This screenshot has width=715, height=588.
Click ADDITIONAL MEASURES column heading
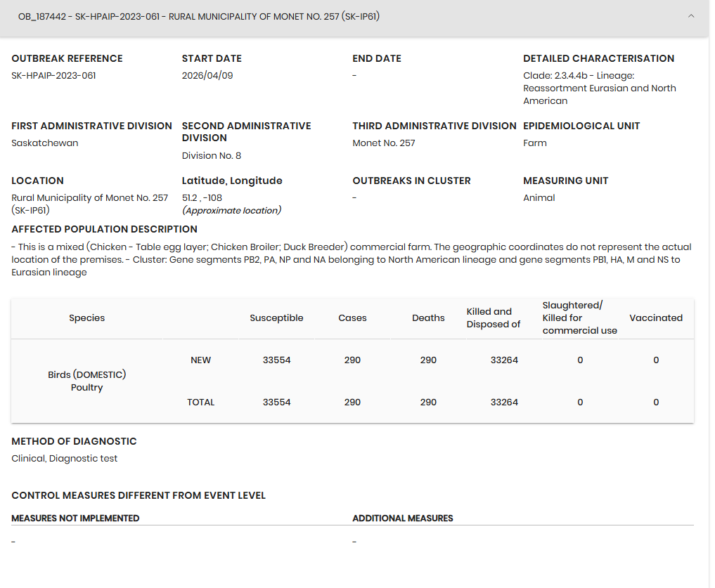[x=403, y=518]
